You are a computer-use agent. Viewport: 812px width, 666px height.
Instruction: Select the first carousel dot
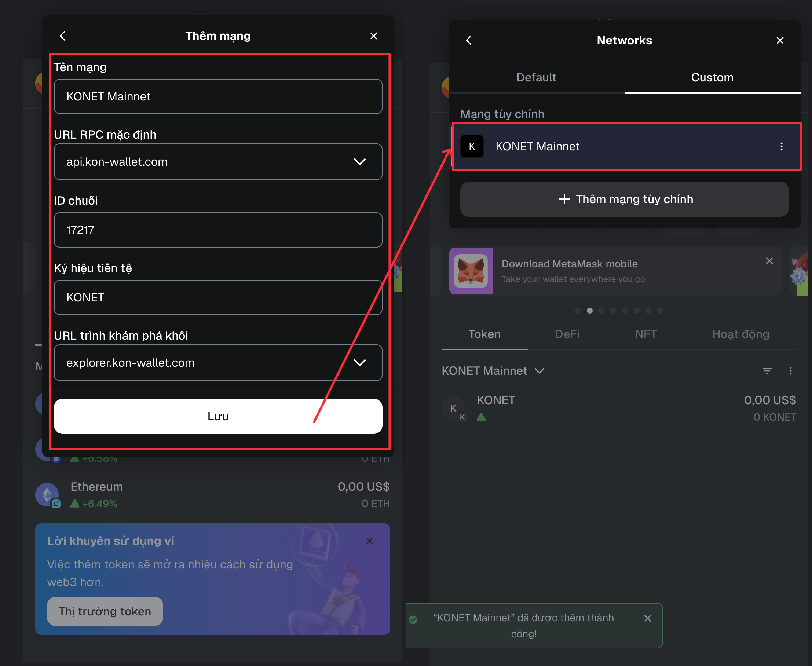coord(578,311)
